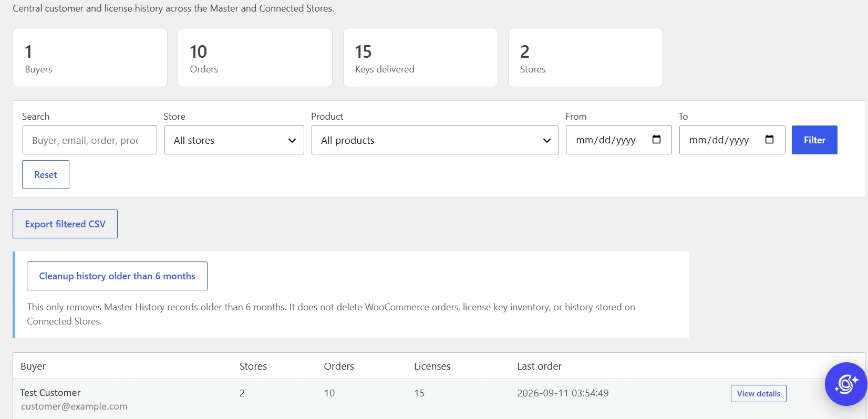
Task: Focus the Search buyer, email, order field
Action: (90, 140)
